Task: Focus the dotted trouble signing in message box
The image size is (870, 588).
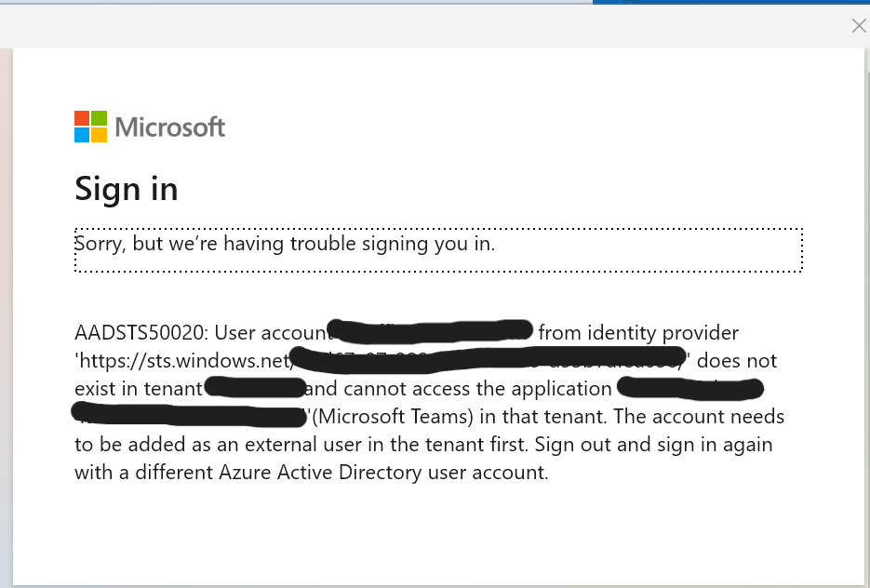Action: pos(437,249)
